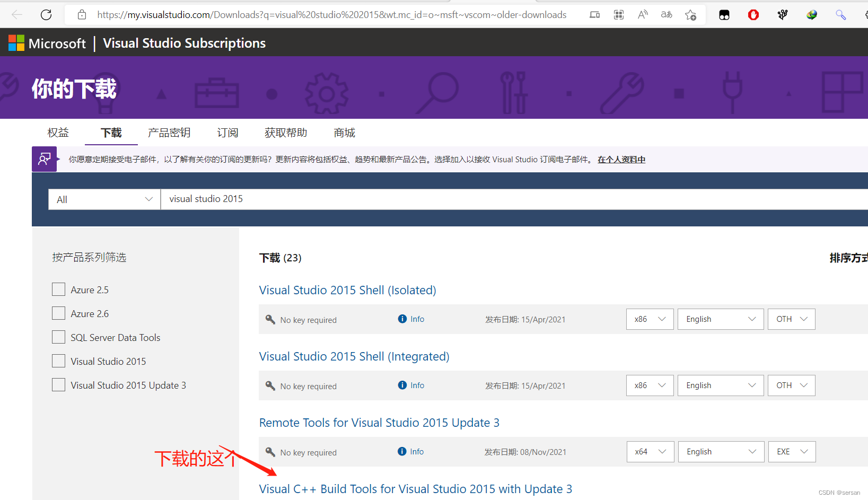Image resolution: width=868 pixels, height=500 pixels.
Task: Click Visual Studio Subscriptions header title
Action: (185, 43)
